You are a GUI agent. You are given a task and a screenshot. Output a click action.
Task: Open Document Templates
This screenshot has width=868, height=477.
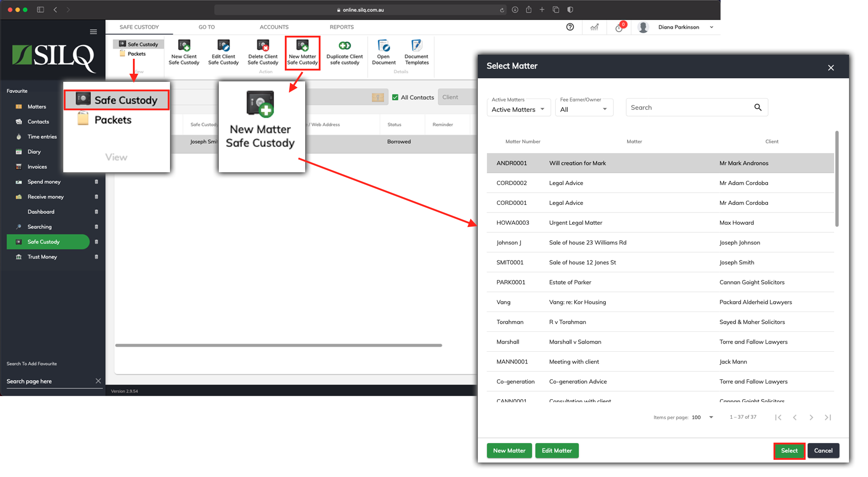[x=416, y=51]
